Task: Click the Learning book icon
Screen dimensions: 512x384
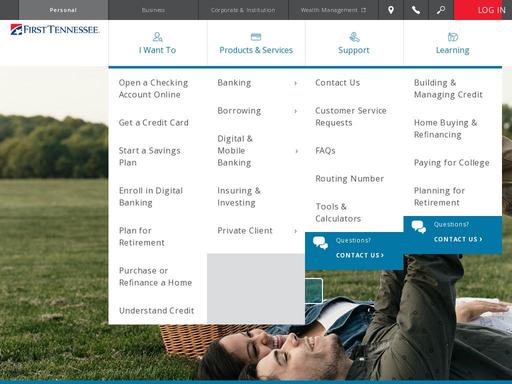Action: point(452,37)
